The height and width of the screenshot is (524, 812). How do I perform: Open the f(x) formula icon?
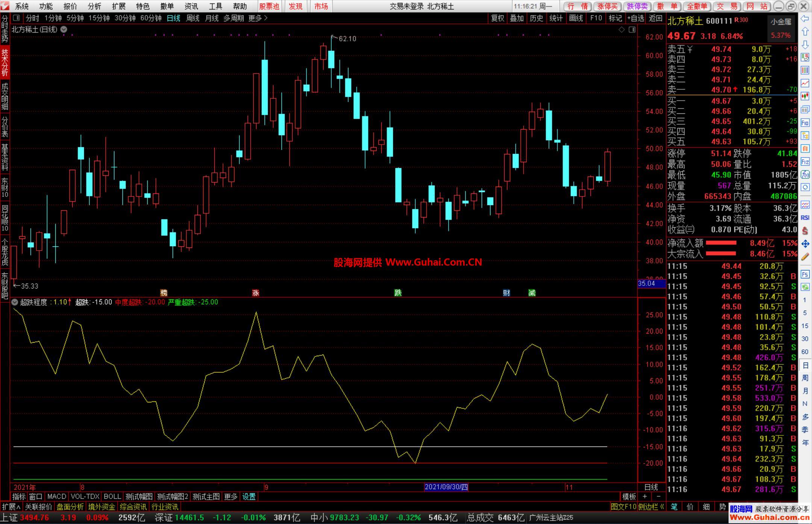click(805, 174)
